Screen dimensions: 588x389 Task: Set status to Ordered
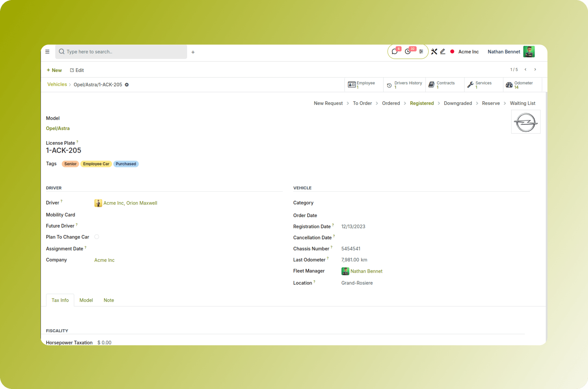391,103
